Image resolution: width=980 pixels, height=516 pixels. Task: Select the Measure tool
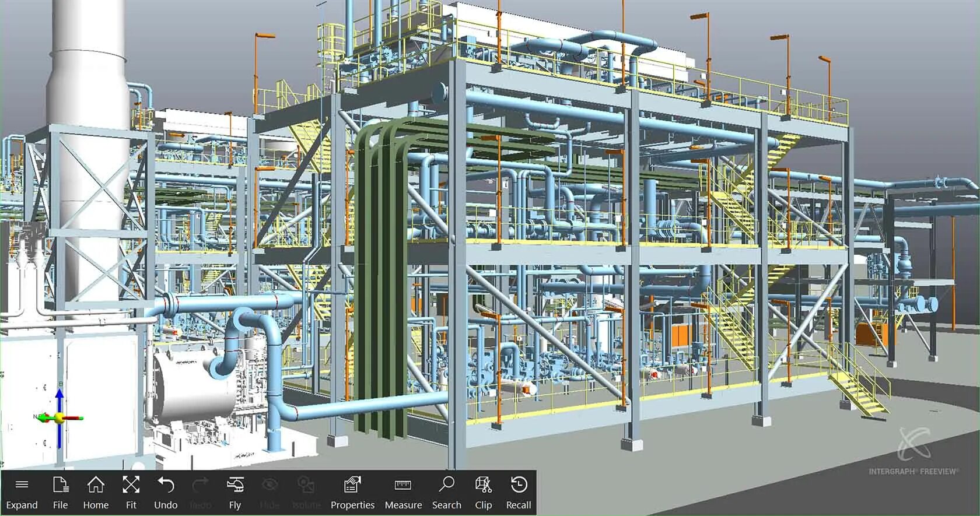coord(403,493)
